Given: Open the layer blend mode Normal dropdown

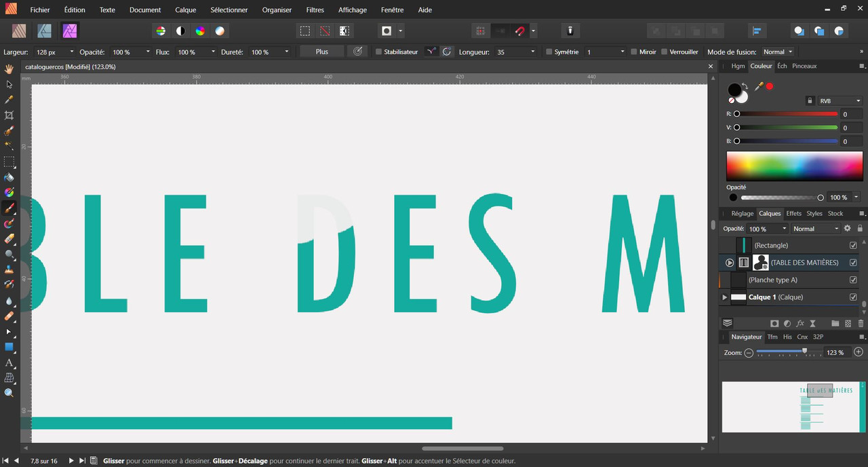Looking at the screenshot, I should click(x=816, y=229).
